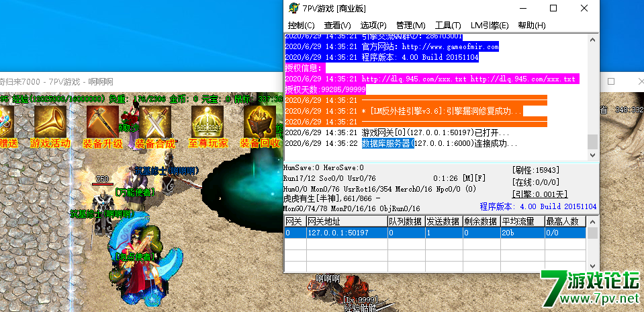Open the 帮助(H) menu
This screenshot has height=312, width=644.
coord(532,26)
